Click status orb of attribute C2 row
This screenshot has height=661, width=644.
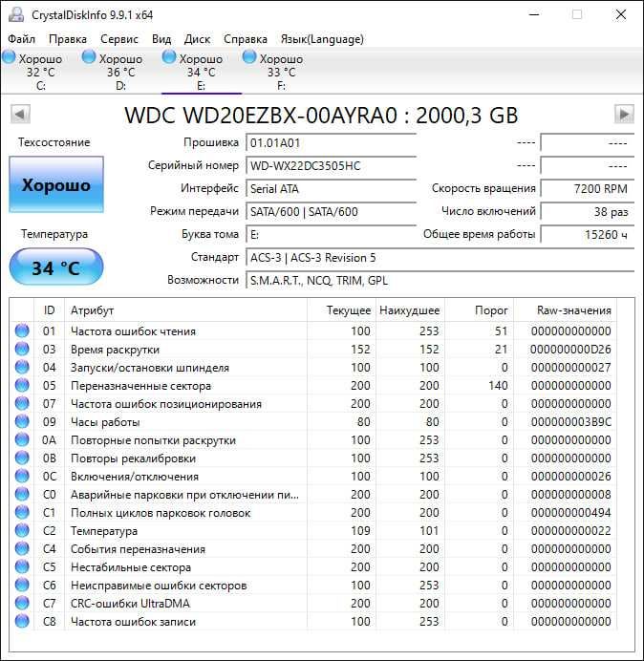coord(22,530)
